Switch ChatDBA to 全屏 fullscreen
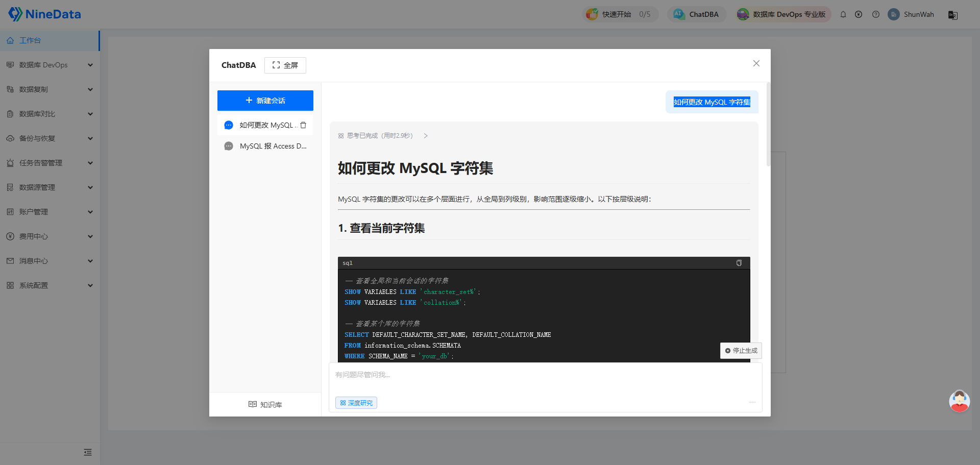Viewport: 980px width, 465px height. tap(285, 65)
